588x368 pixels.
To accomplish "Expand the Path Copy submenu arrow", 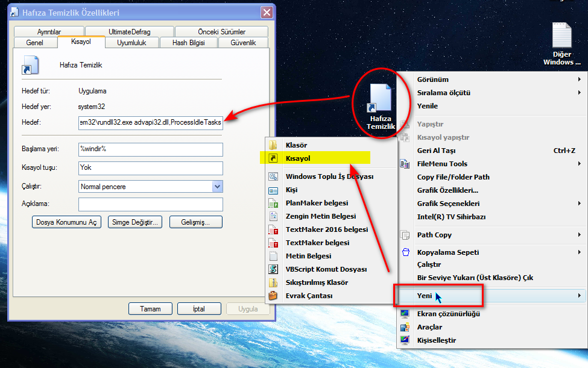I will [x=580, y=235].
